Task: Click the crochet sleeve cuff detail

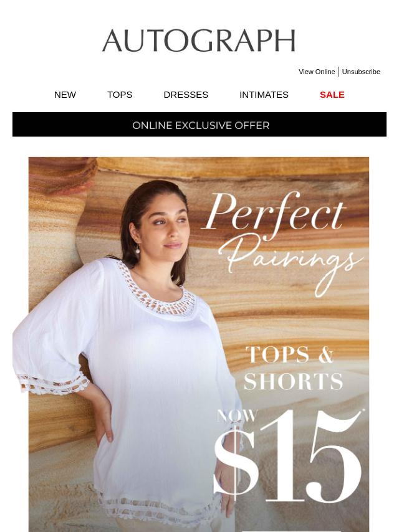Action: tap(52, 384)
